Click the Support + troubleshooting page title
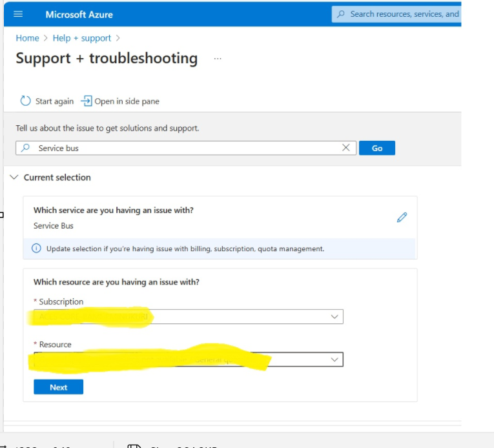Image resolution: width=494 pixels, height=448 pixels. pyautogui.click(x=107, y=59)
